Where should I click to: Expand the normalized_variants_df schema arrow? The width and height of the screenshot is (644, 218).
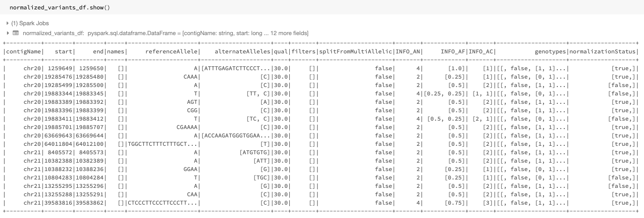7,33
